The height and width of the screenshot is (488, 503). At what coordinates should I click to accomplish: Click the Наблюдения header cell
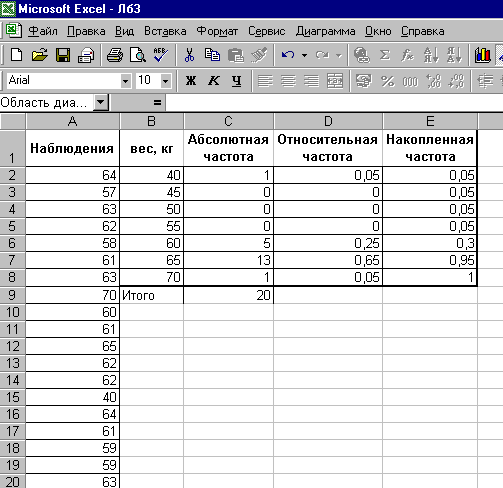point(72,148)
